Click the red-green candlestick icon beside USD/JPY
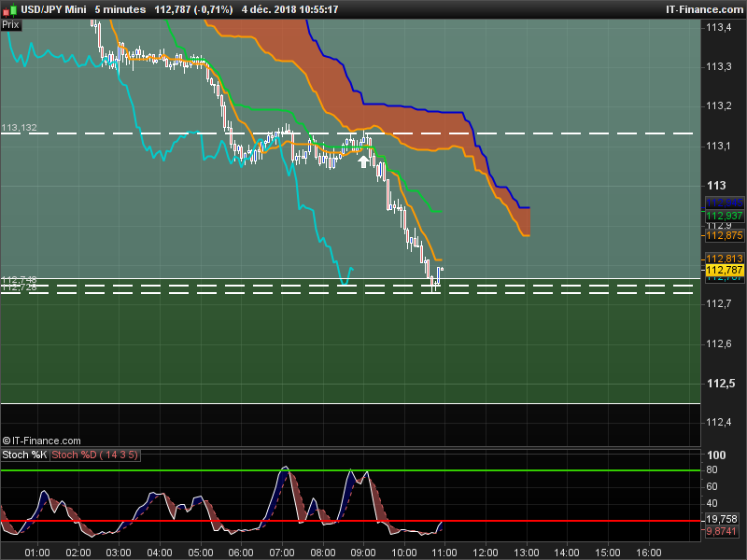The height and width of the screenshot is (560, 747). [10, 9]
